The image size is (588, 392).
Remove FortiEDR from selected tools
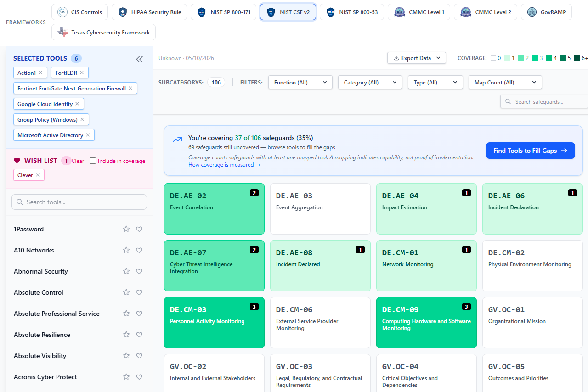(82, 73)
